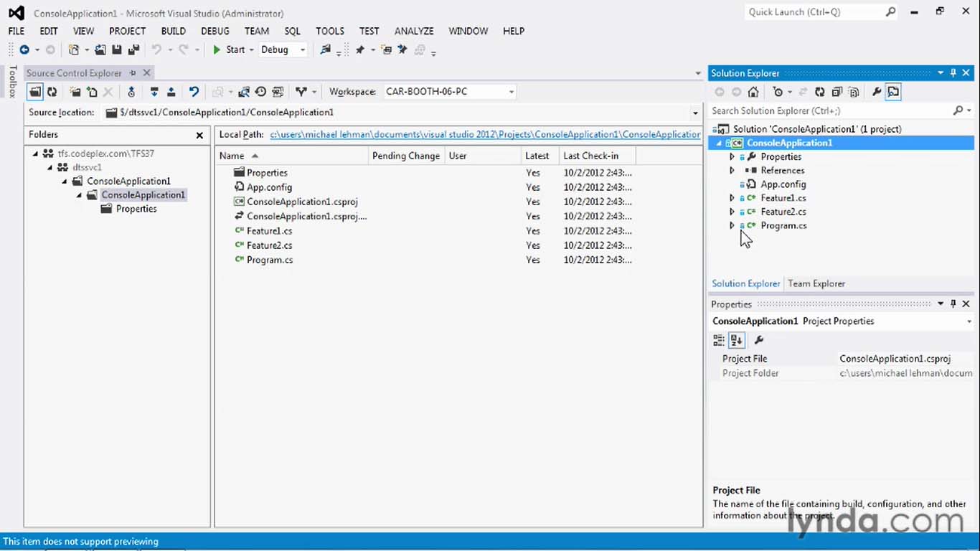Expand the Feature2.cs node
The image size is (980, 551).
tap(732, 212)
